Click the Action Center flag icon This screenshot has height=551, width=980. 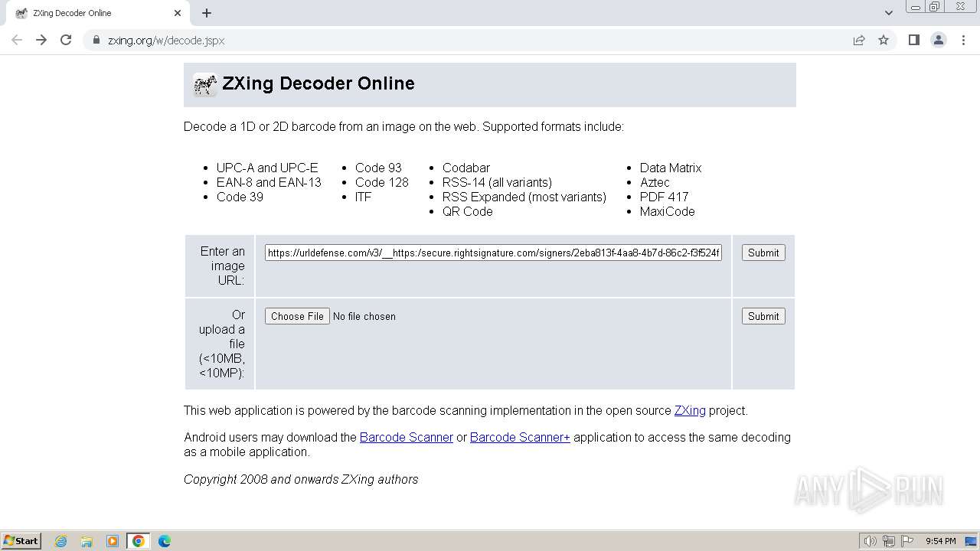click(907, 541)
